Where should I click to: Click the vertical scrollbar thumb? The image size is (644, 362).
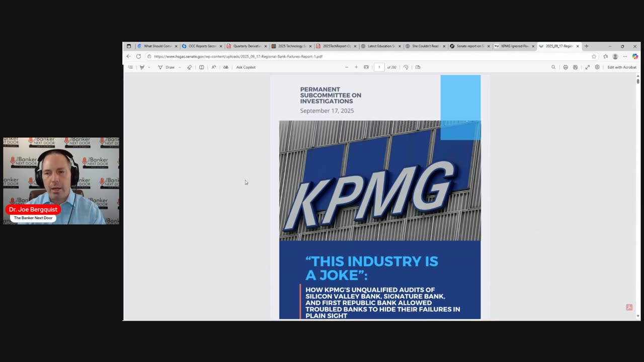click(x=638, y=80)
